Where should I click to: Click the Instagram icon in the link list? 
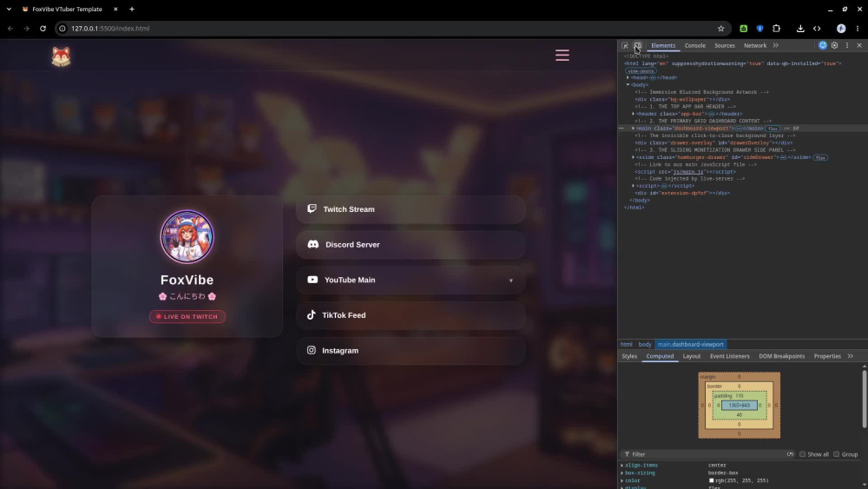pyautogui.click(x=311, y=350)
